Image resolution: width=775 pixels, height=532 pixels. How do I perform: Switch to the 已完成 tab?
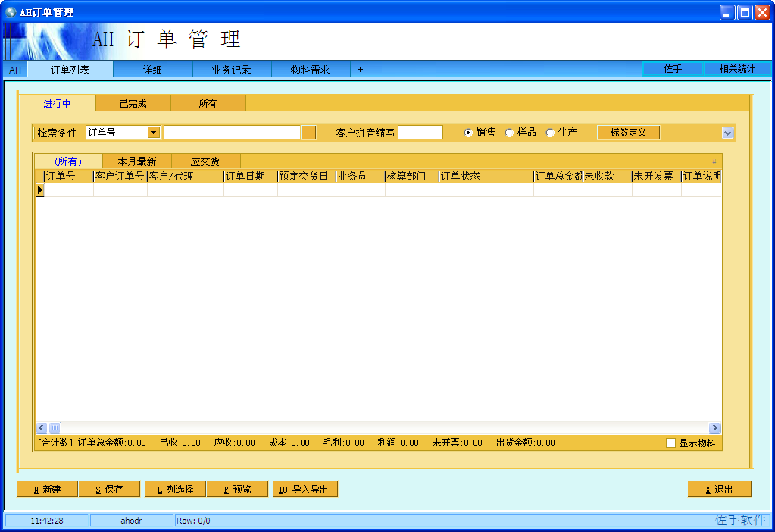(x=133, y=104)
